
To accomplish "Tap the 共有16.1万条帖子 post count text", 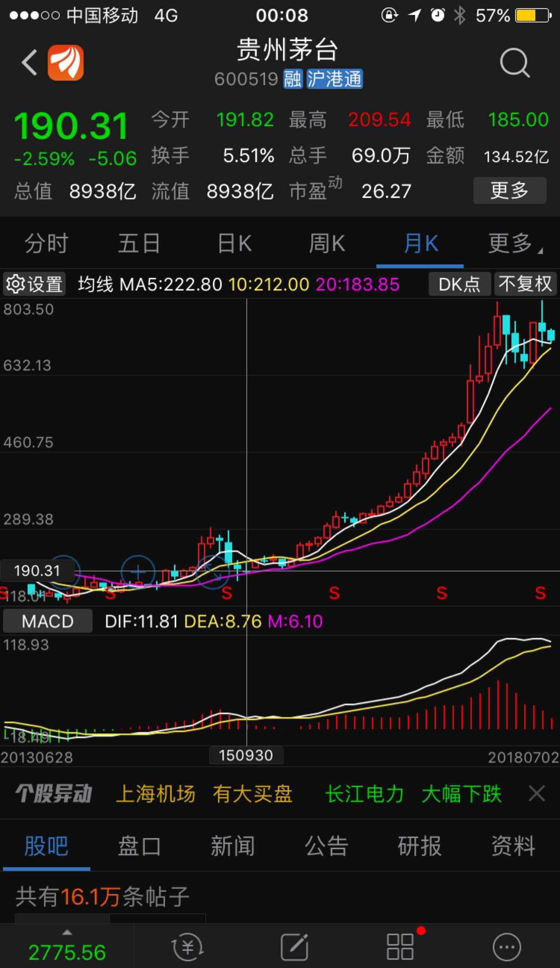I will tap(103, 897).
